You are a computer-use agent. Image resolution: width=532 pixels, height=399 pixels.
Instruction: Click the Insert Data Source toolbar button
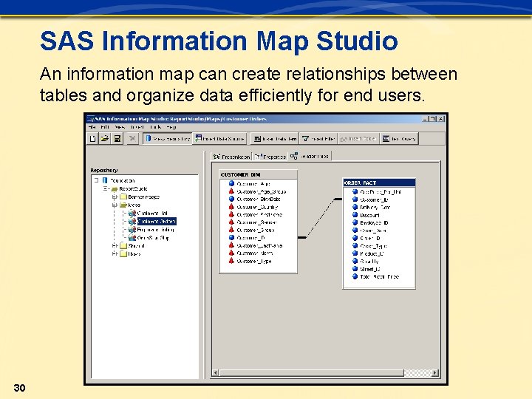click(220, 138)
